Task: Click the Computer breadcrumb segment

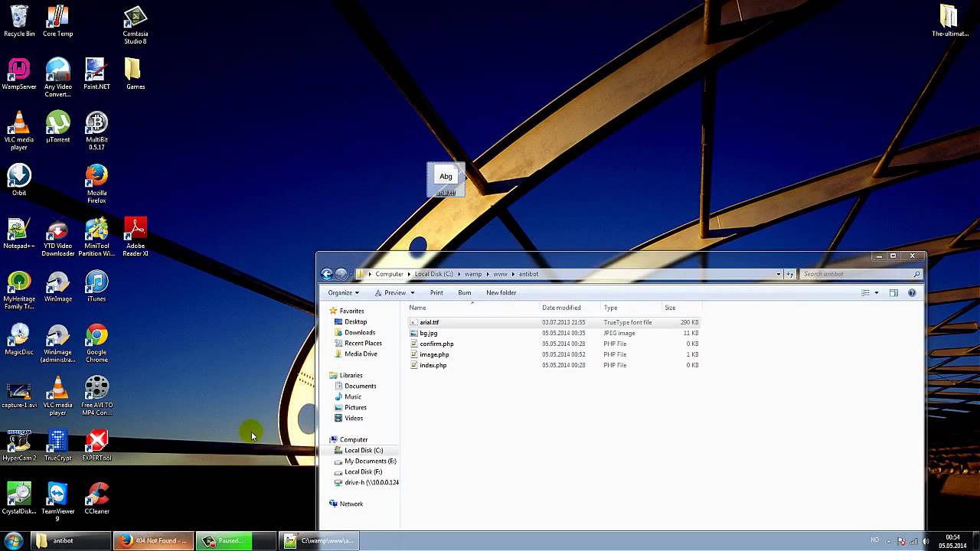Action: 389,274
